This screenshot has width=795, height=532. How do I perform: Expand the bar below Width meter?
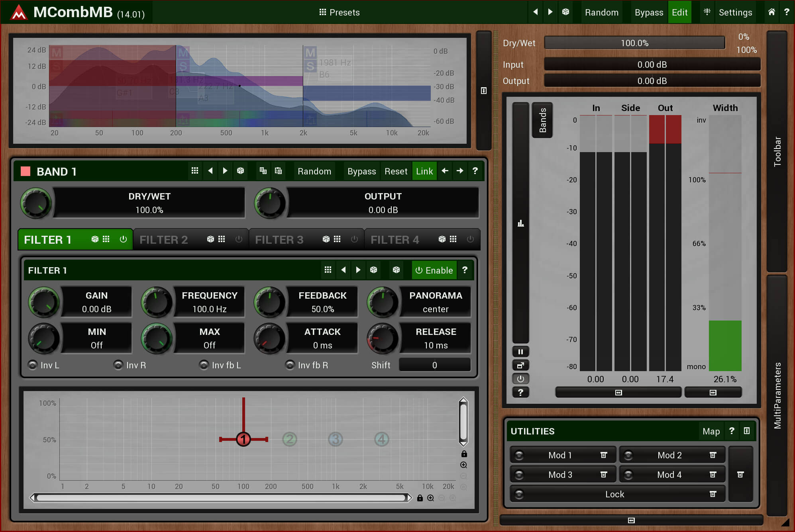[713, 393]
